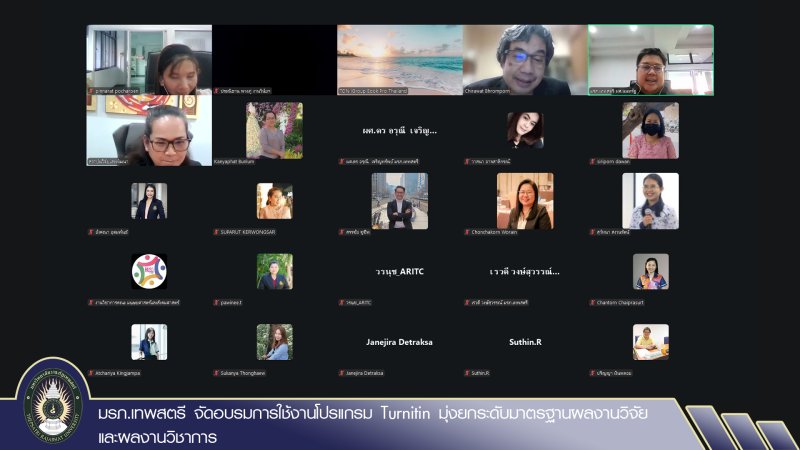Screen dimensions: 800x450
Task: Click muted mic icon beside small Suthin.R label
Action: click(467, 373)
